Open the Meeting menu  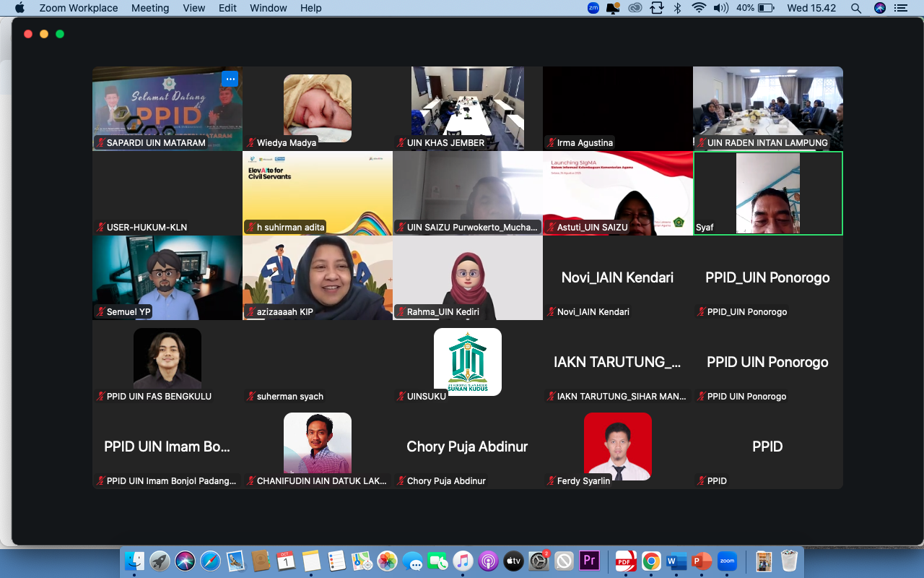pyautogui.click(x=150, y=8)
